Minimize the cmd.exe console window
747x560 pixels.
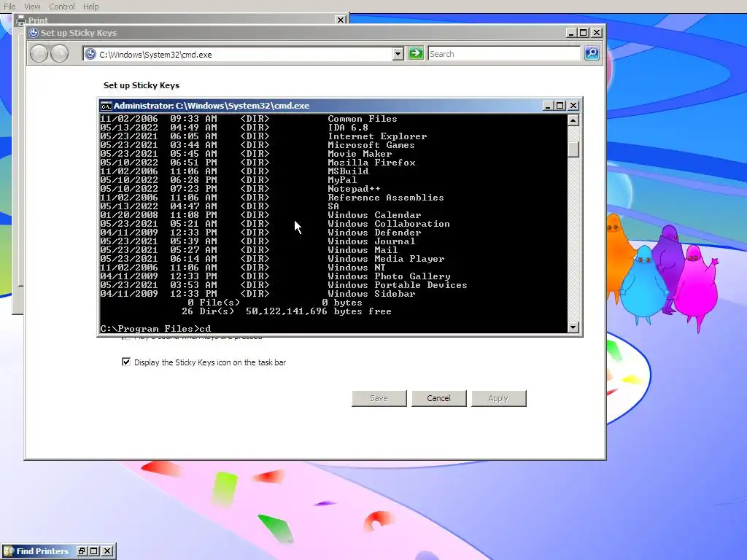(x=548, y=106)
